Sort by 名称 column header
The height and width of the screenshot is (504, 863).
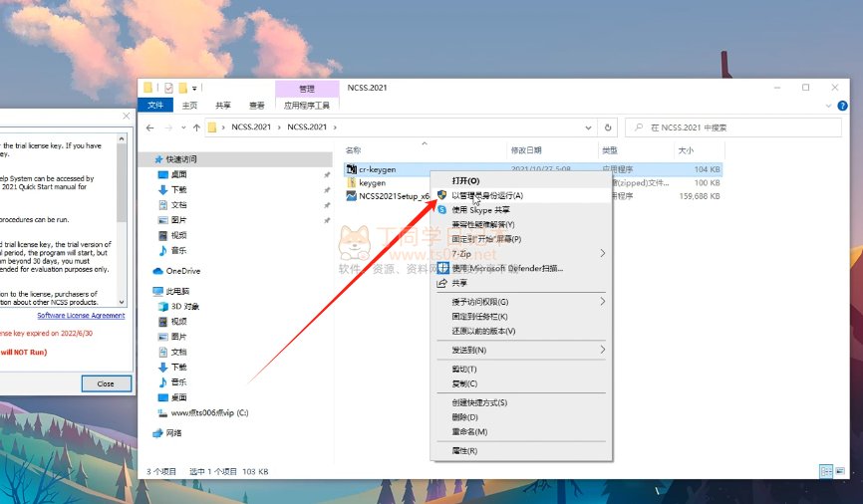(354, 150)
